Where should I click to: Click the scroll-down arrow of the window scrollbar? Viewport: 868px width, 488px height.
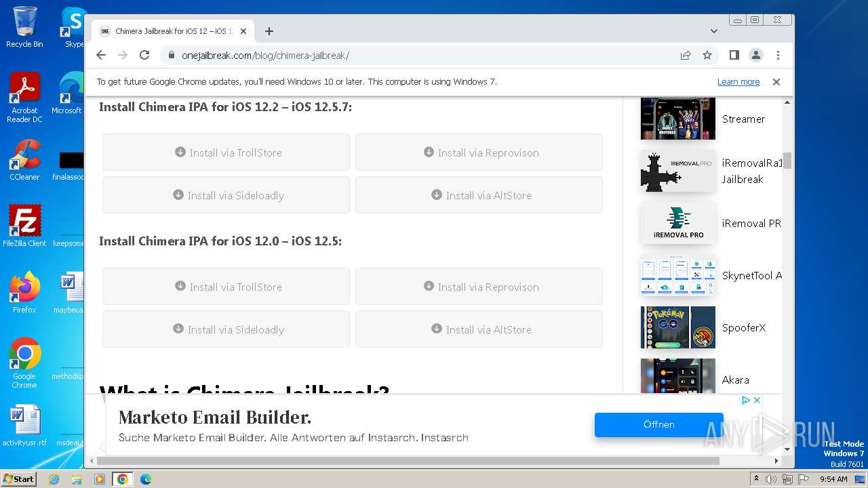787,449
